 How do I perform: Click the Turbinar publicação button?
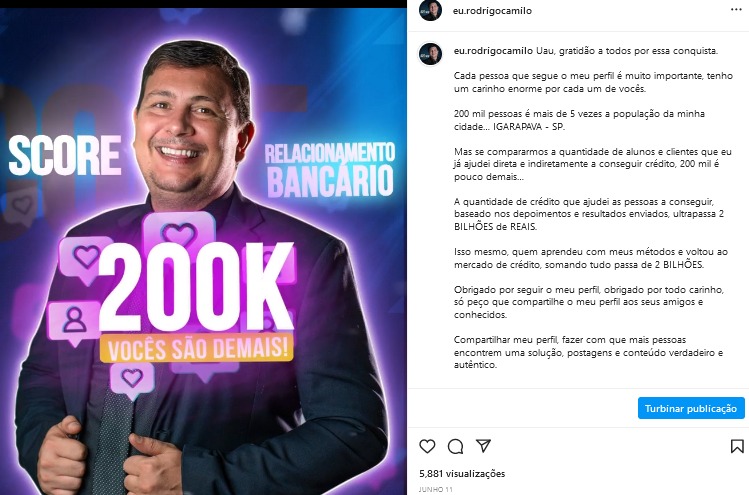click(x=691, y=409)
